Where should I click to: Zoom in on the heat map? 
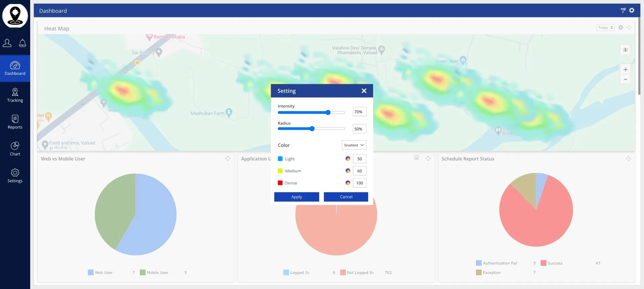(625, 69)
